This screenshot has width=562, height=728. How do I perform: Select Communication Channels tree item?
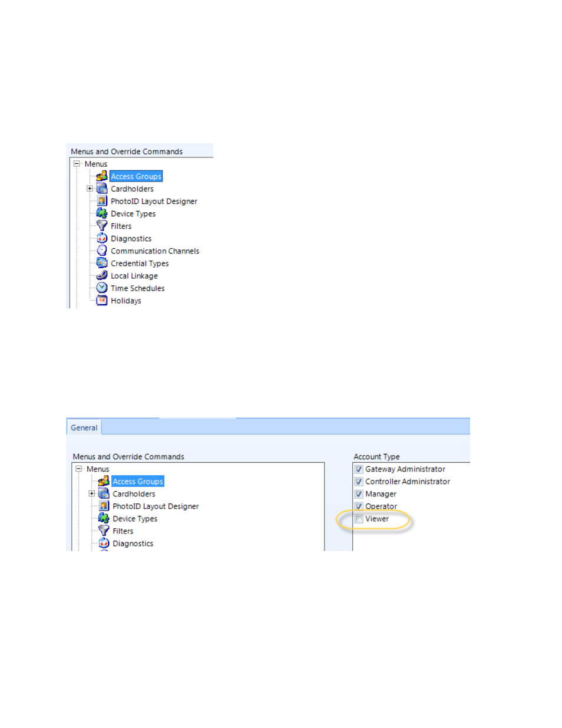pyautogui.click(x=155, y=251)
